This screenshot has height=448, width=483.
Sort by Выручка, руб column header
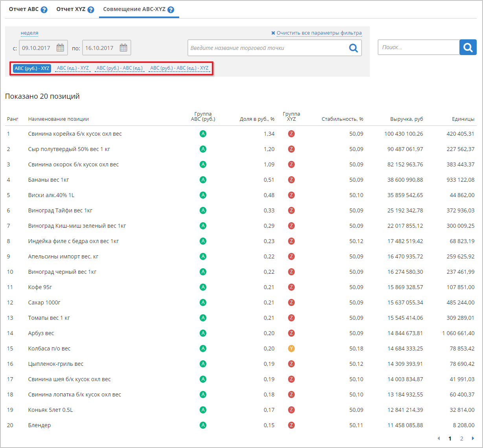point(406,119)
